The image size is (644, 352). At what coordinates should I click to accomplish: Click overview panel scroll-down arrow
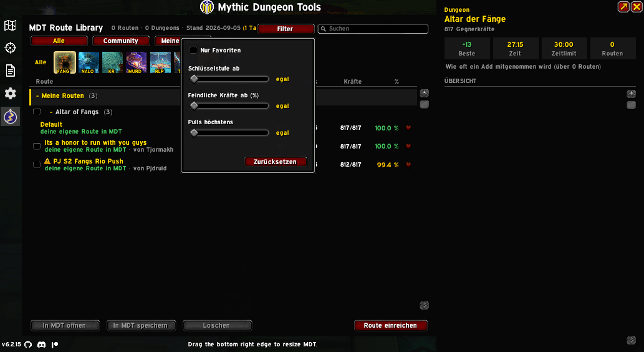coord(632,341)
